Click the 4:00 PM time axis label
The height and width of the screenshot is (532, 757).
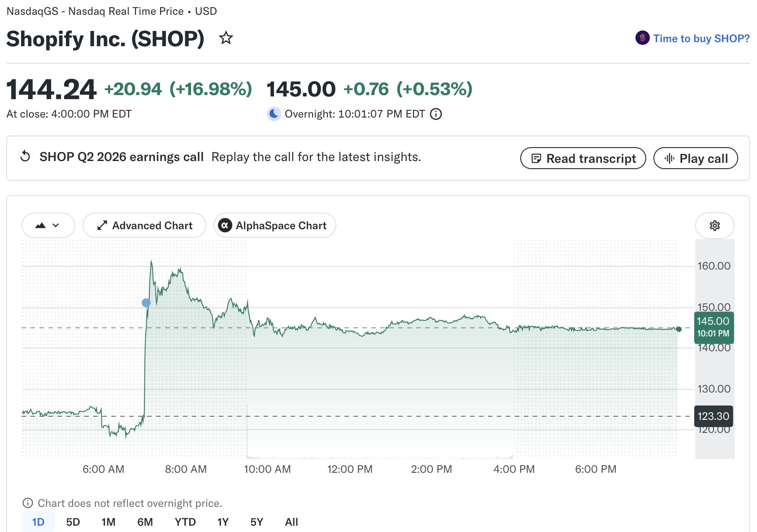pos(514,469)
